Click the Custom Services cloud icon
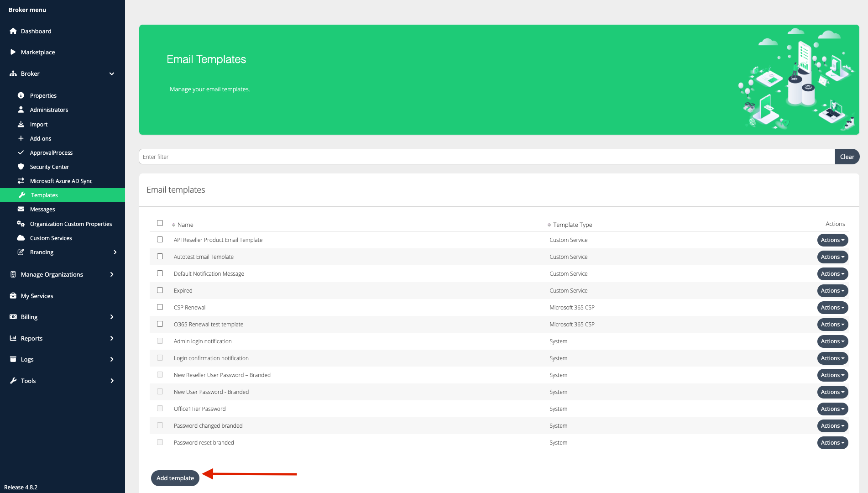 pos(21,238)
